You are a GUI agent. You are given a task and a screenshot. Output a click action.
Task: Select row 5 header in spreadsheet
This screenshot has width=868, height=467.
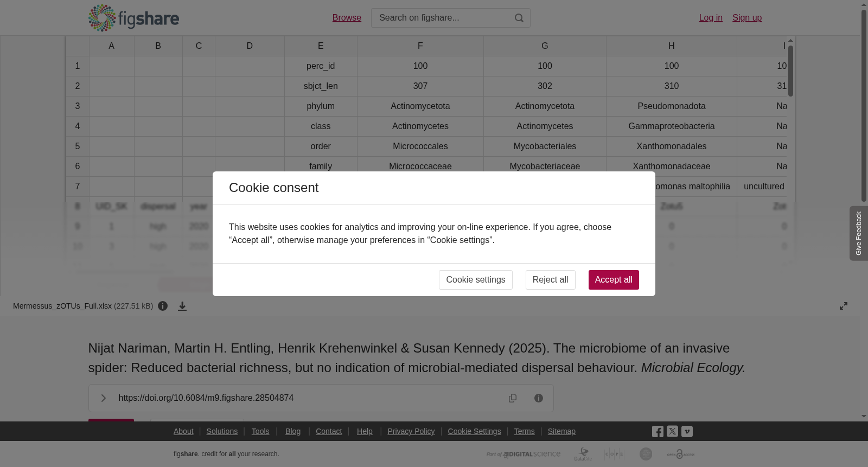[78, 146]
